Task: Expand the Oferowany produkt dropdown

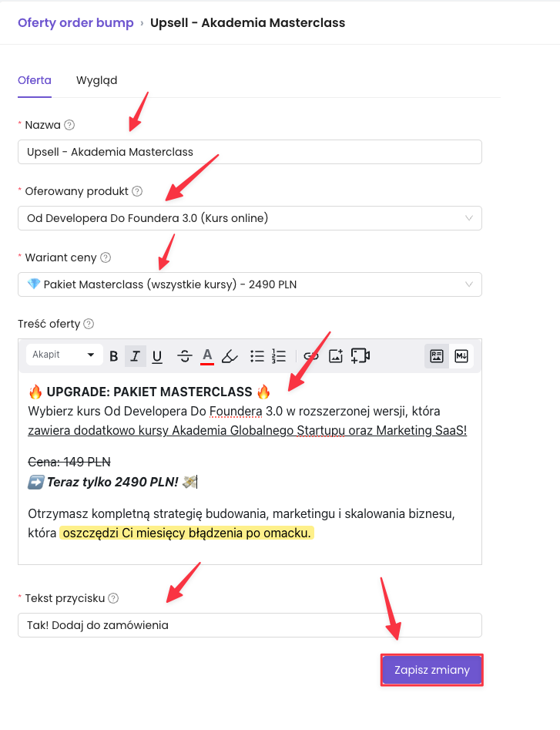Action: [x=250, y=218]
